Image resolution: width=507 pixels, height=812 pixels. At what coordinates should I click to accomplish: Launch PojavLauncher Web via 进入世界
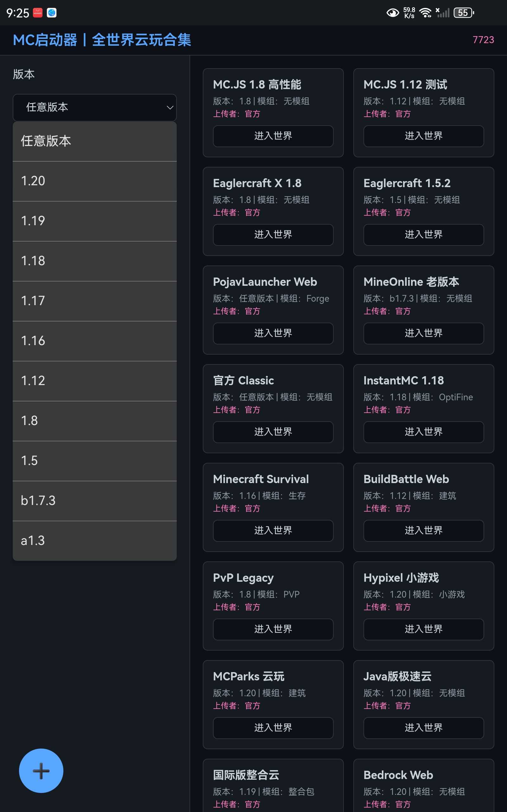point(273,333)
